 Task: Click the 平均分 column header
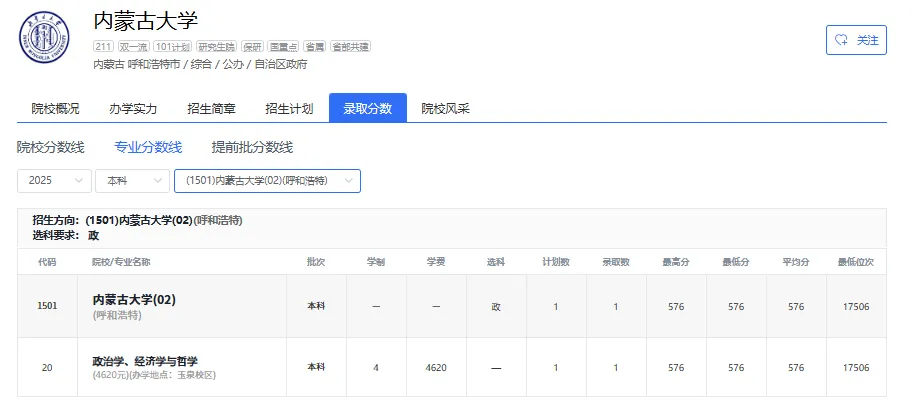(796, 262)
